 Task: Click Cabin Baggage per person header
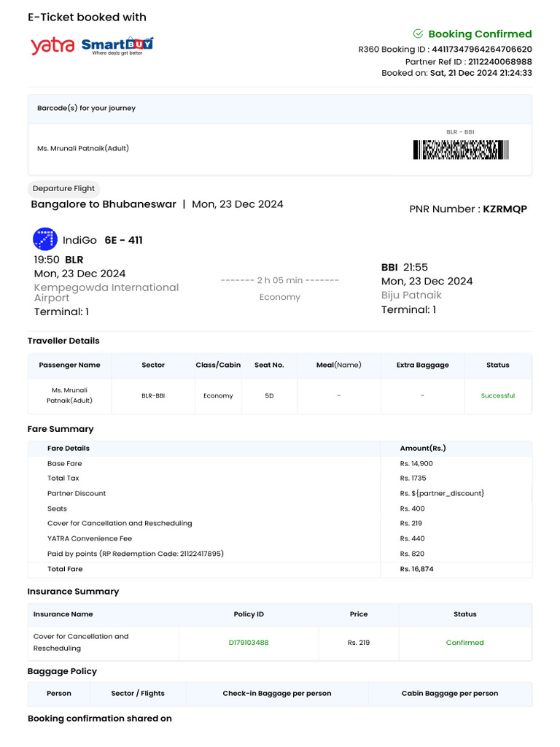450,694
